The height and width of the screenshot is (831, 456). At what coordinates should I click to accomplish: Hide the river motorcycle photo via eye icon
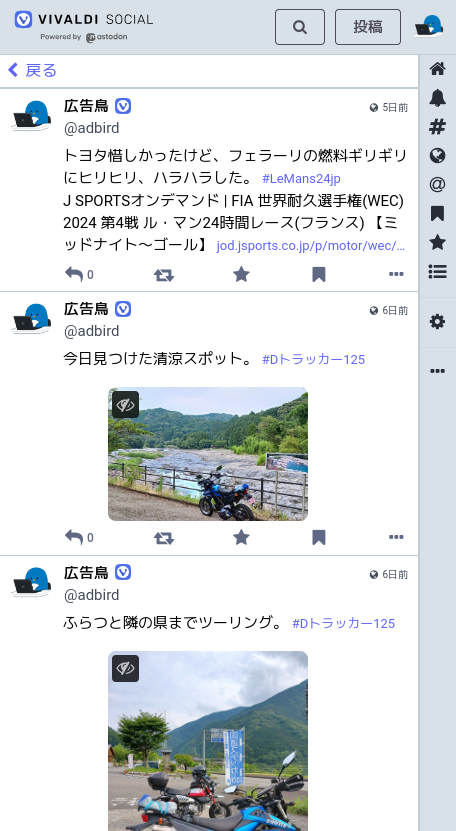[125, 405]
